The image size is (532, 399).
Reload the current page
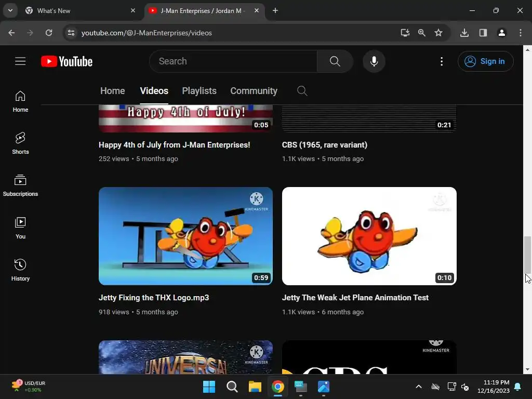49,33
